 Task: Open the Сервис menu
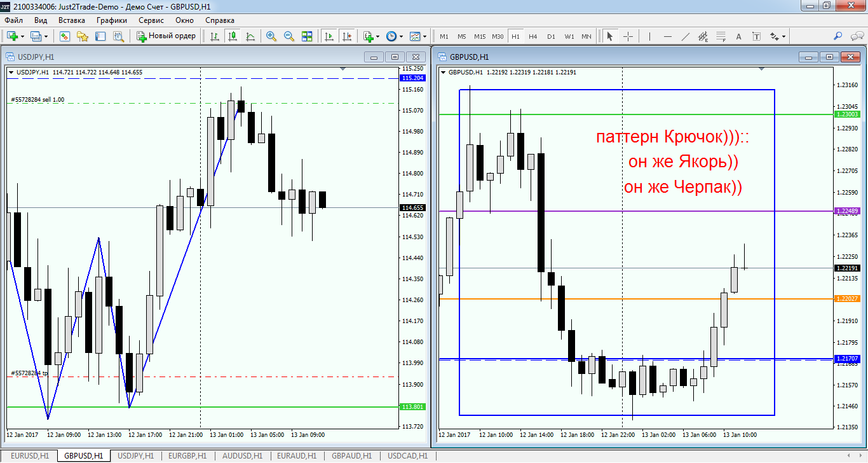151,20
